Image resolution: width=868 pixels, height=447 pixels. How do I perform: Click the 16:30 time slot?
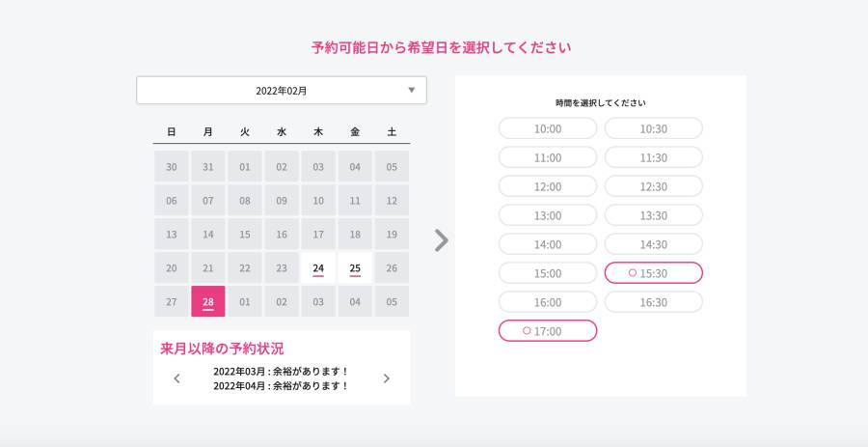click(x=653, y=302)
